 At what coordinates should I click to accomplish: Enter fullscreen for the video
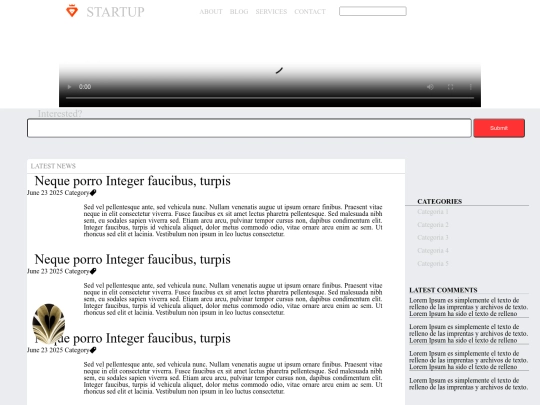[x=450, y=87]
